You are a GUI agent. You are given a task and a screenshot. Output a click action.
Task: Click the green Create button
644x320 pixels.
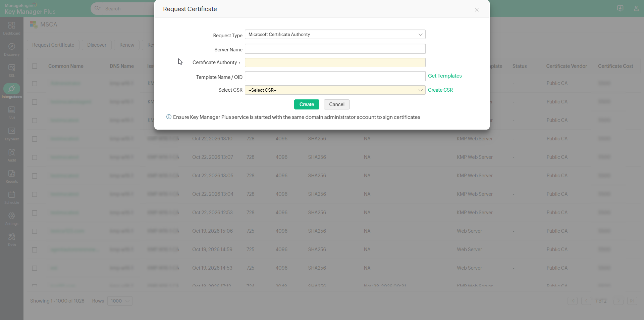tap(307, 104)
